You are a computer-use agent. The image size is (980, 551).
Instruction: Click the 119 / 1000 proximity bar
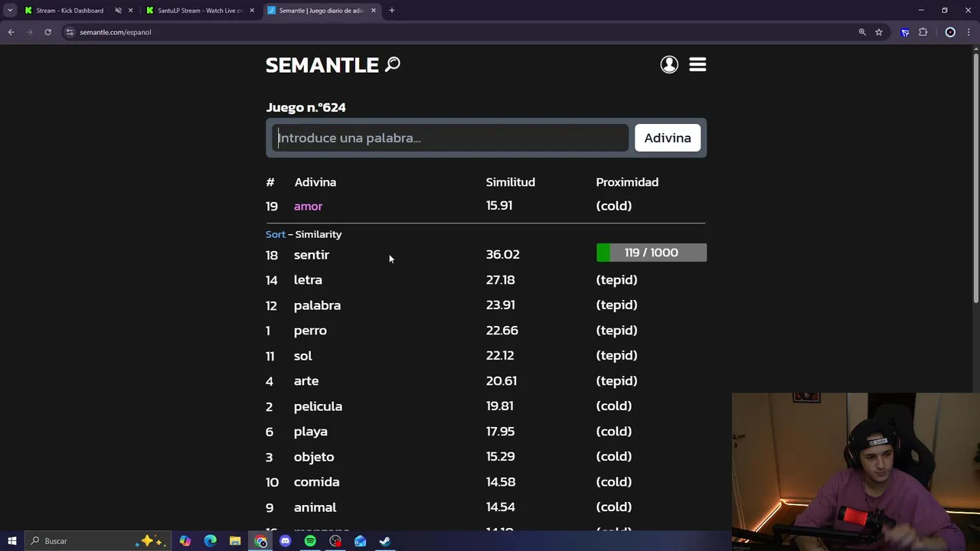[652, 253]
